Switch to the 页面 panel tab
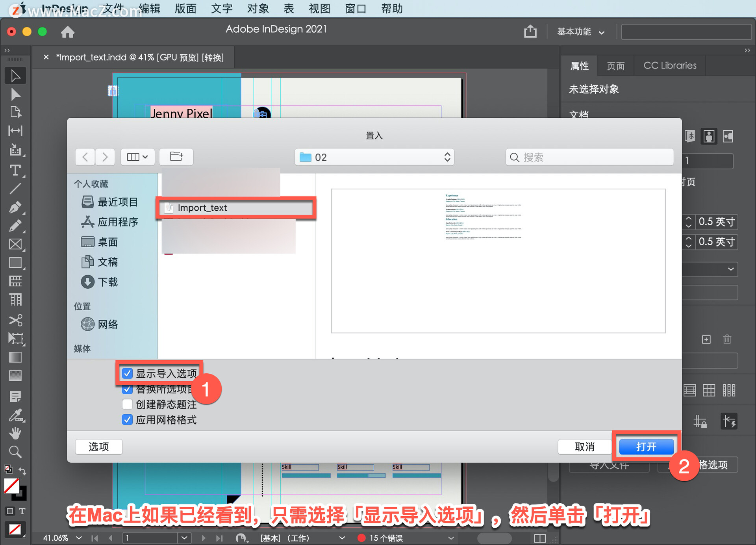The image size is (756, 545). click(x=615, y=66)
